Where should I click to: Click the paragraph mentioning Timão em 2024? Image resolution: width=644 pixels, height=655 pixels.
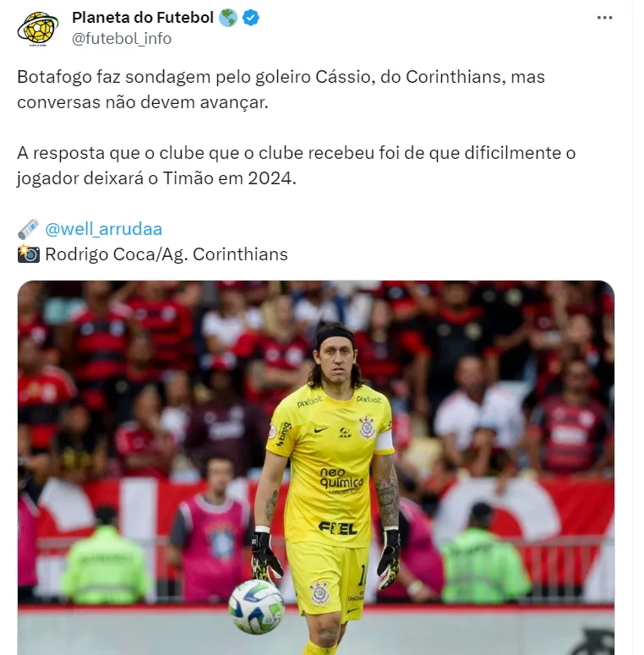click(296, 166)
